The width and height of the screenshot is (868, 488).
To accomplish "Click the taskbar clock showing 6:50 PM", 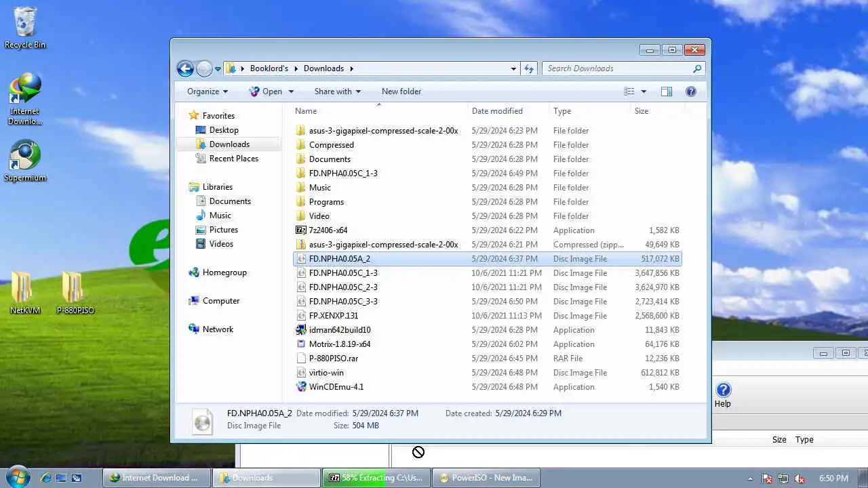I will 833,478.
